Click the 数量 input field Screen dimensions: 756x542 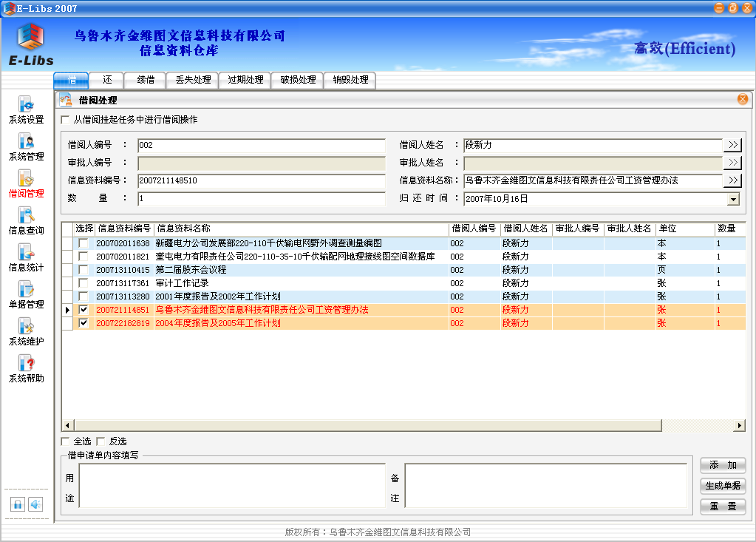[x=262, y=199]
